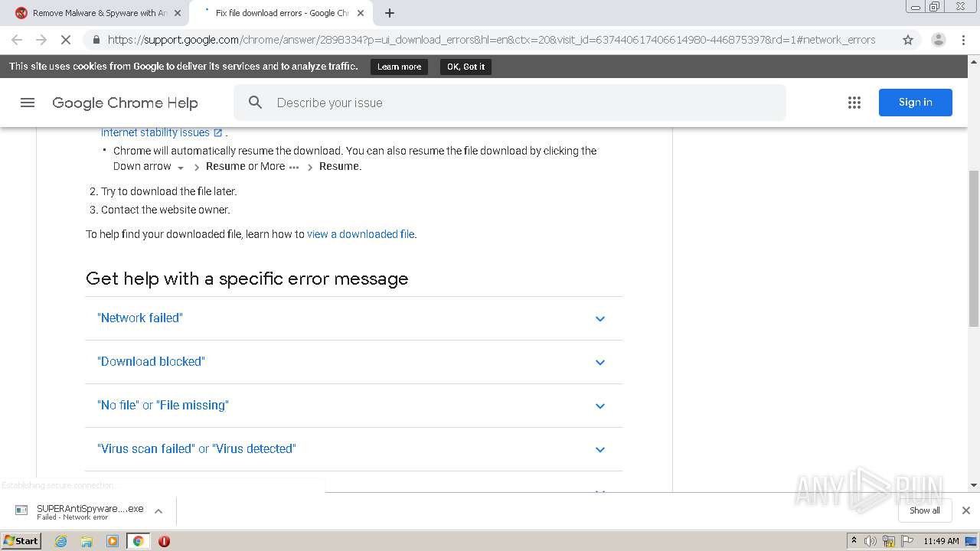The image size is (980, 551).
Task: Click the More three-dots symbol
Action: point(294,167)
